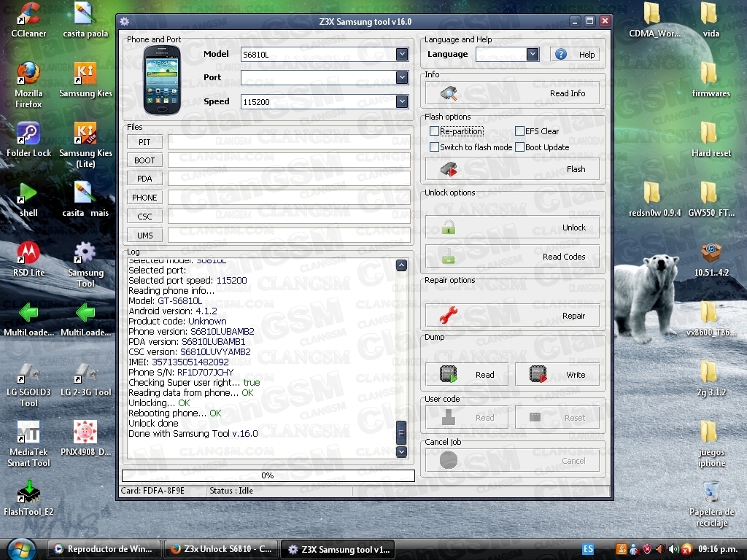The image size is (747, 560).
Task: Click the Read Info button
Action: point(512,93)
